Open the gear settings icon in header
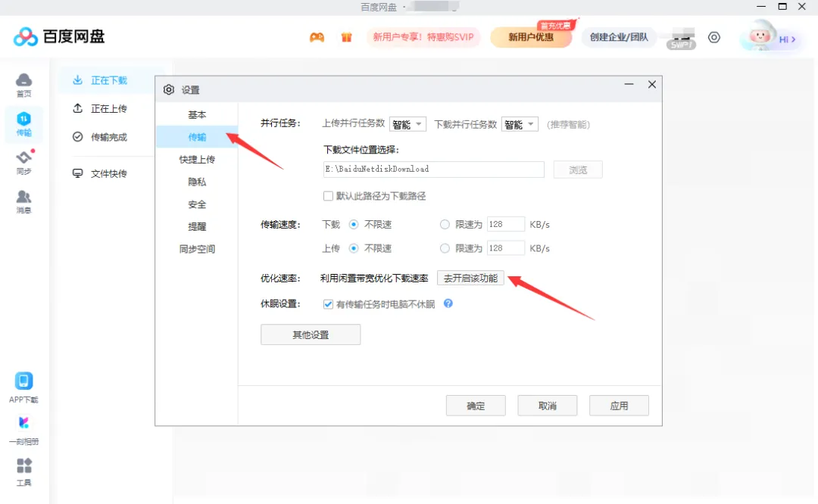 714,38
